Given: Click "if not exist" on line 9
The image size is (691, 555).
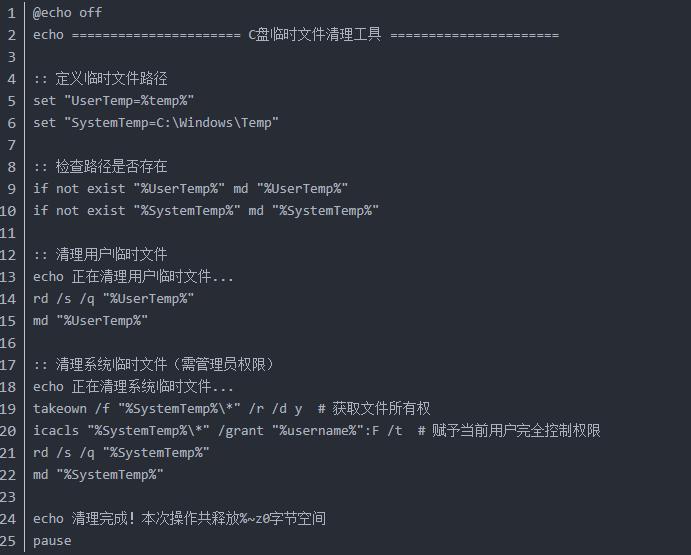Looking at the screenshot, I should coord(78,189).
